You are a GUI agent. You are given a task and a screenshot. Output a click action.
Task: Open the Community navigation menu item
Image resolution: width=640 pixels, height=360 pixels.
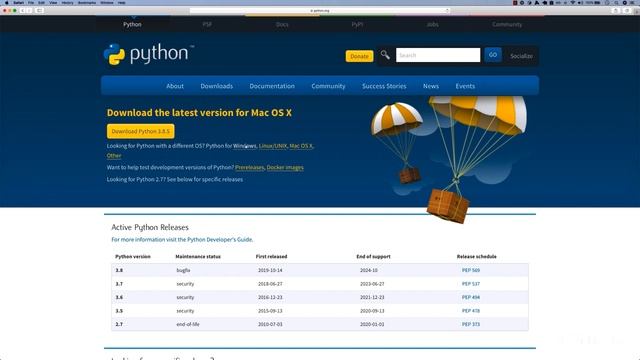pyautogui.click(x=328, y=86)
